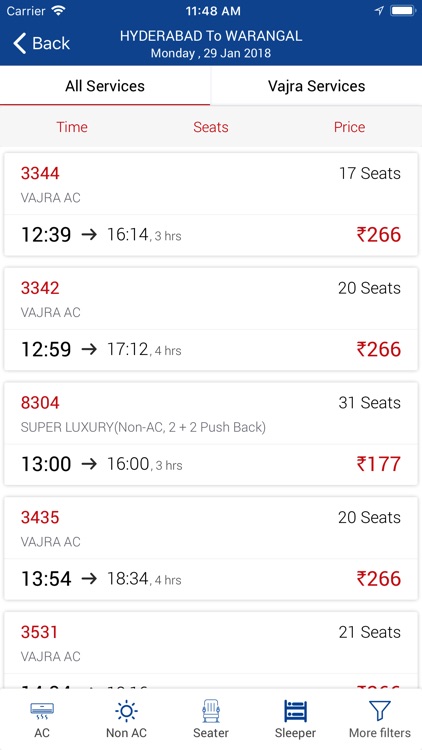This screenshot has height=750, width=422.
Task: Select Super Luxury service 8304
Action: tap(211, 434)
